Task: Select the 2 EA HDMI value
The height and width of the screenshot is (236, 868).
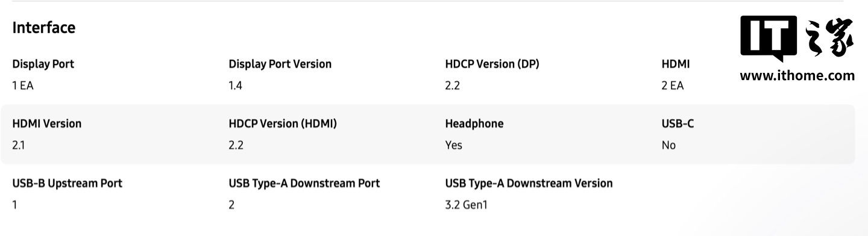Action: [673, 85]
